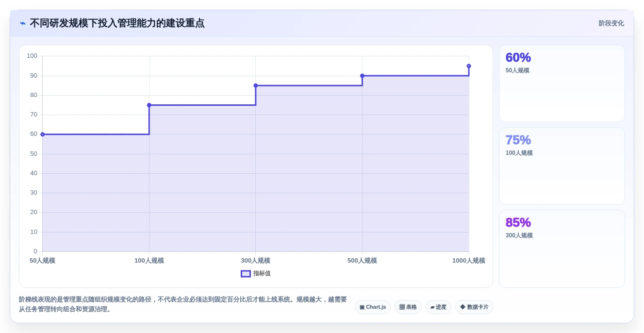Click the chart data point at 500人规模
644x333 pixels.
[362, 76]
